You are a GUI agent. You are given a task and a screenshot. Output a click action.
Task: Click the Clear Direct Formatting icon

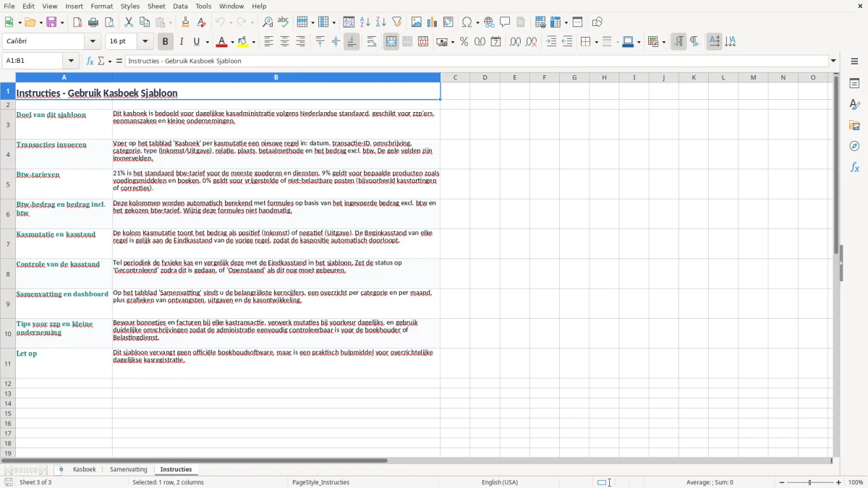coord(201,22)
